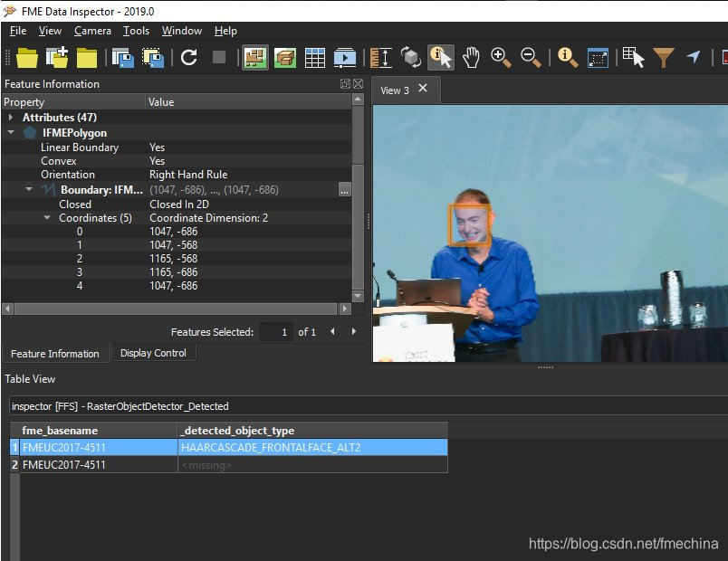Collapse the Coordinates (5) node
Screen dimensions: 728x561
click(47, 218)
